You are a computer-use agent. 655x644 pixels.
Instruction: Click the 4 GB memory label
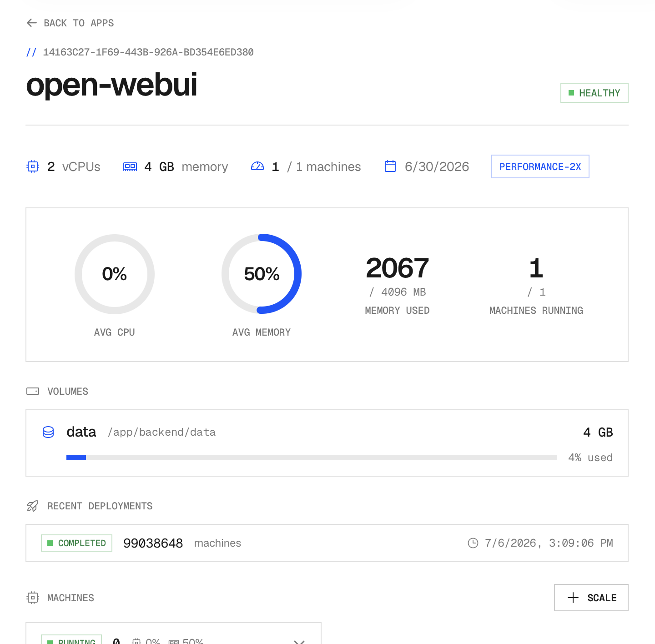pyautogui.click(x=186, y=167)
